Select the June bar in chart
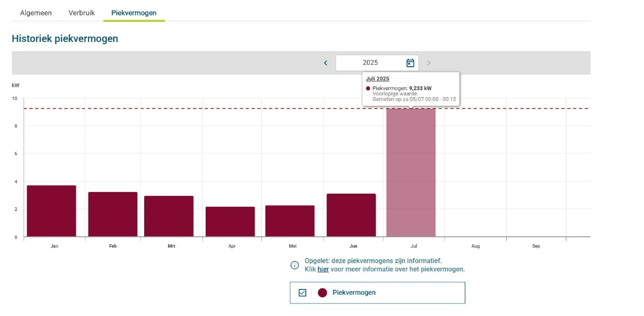 tap(351, 215)
